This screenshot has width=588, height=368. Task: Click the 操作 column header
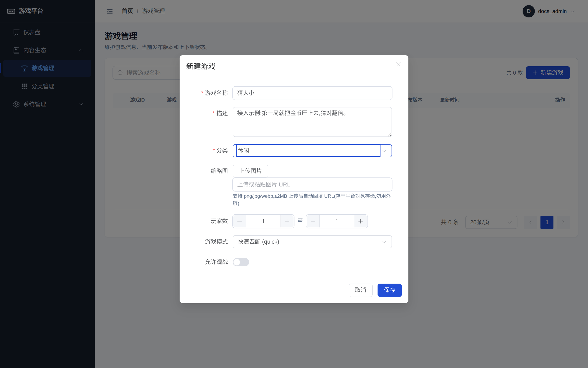pyautogui.click(x=560, y=100)
